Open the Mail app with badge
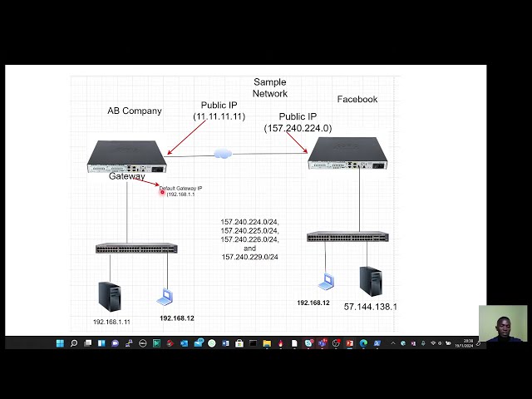Screen dimensions: 532x399 199,343
